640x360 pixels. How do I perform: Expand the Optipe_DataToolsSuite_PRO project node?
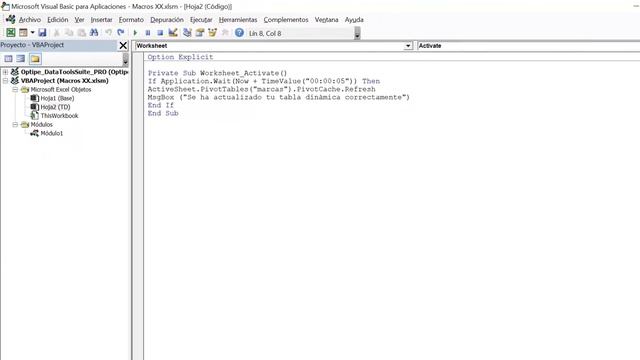tap(5, 72)
